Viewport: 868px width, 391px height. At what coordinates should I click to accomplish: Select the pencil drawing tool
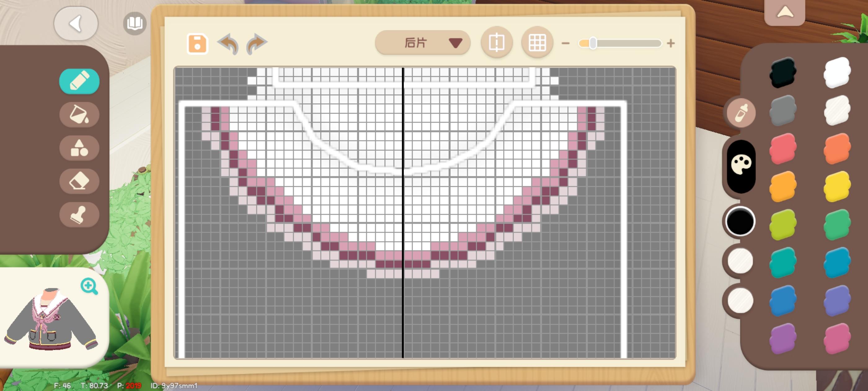(x=79, y=81)
